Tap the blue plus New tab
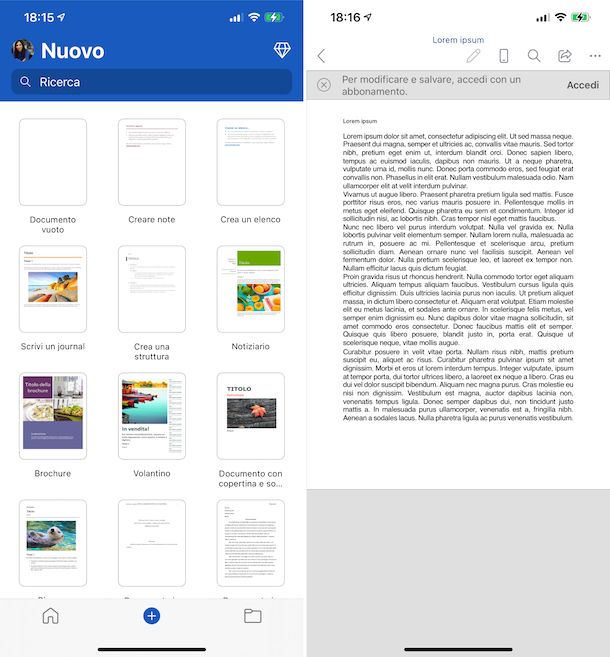 (x=152, y=616)
